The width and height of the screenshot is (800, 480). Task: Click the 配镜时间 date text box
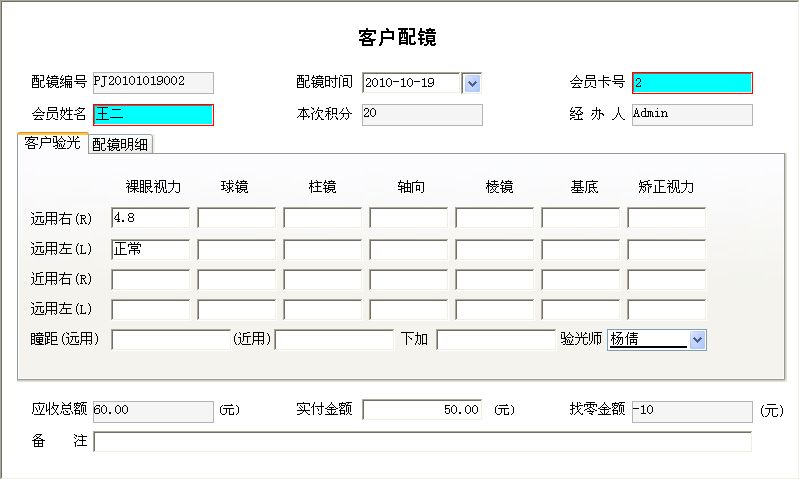[411, 83]
